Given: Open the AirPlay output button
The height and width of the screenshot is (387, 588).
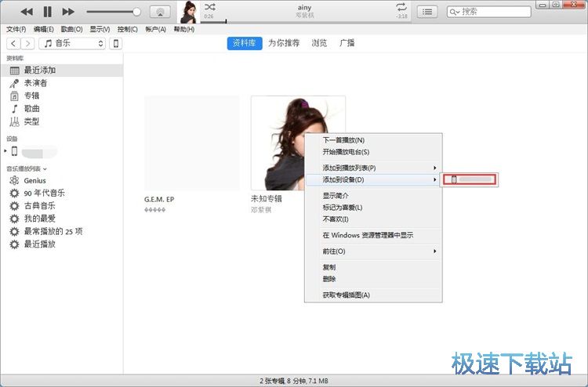Looking at the screenshot, I should [x=160, y=12].
